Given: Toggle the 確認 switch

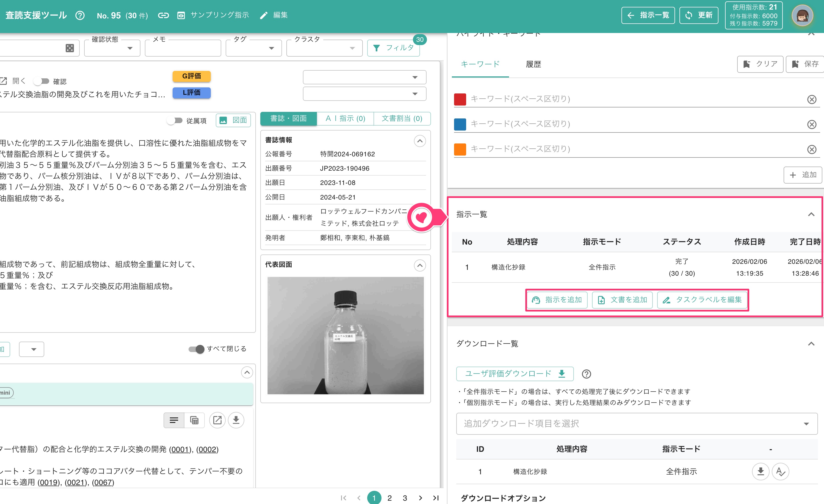Looking at the screenshot, I should pyautogui.click(x=41, y=81).
